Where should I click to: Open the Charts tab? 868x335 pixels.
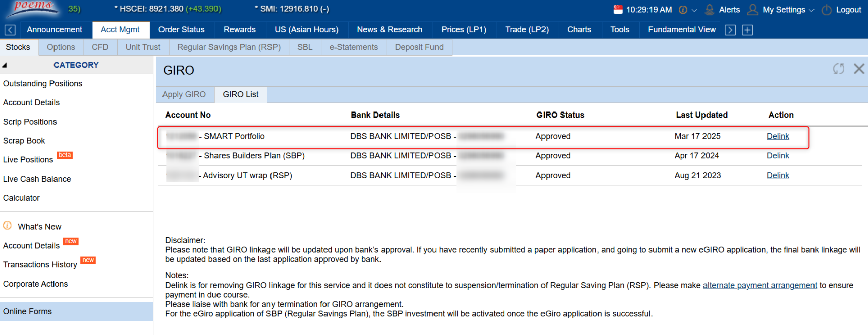coord(579,30)
